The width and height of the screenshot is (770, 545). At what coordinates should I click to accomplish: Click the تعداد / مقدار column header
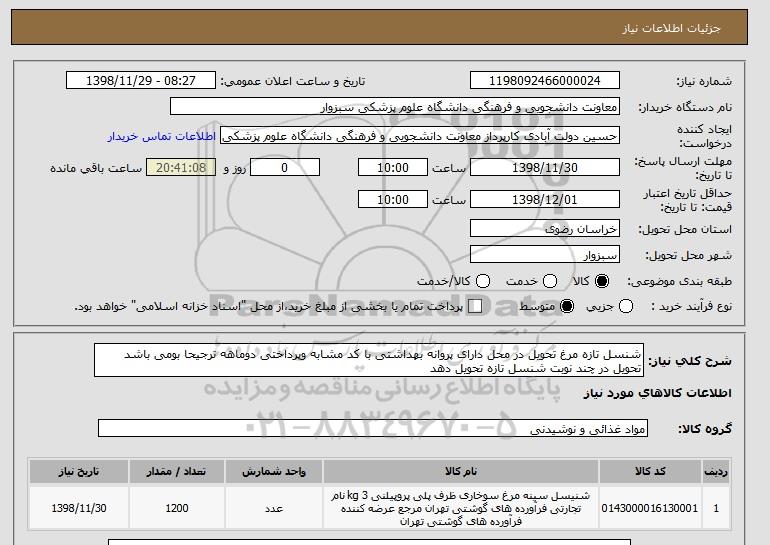[176, 471]
